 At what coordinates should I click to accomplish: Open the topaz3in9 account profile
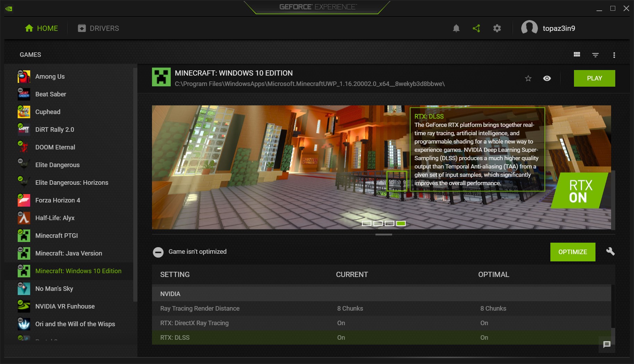548,28
